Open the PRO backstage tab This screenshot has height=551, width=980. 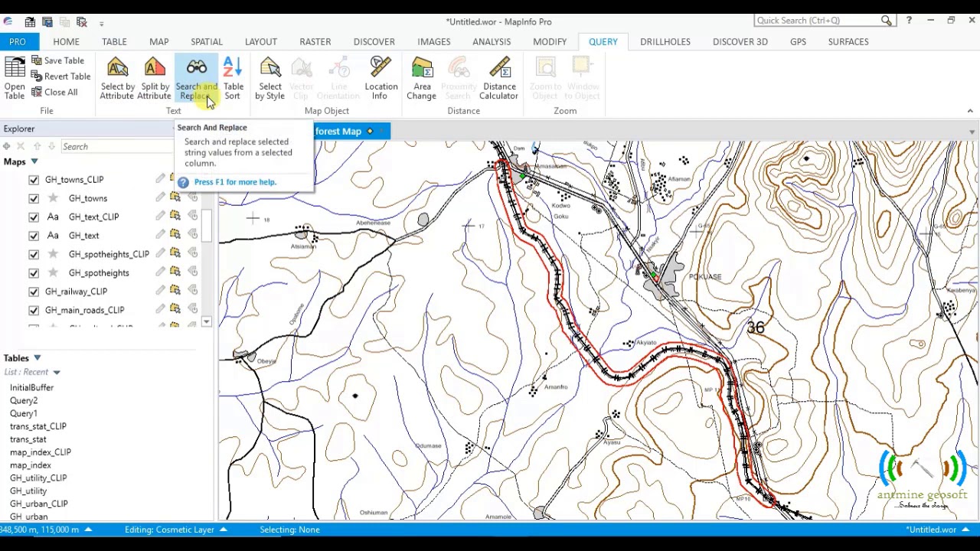pos(17,41)
